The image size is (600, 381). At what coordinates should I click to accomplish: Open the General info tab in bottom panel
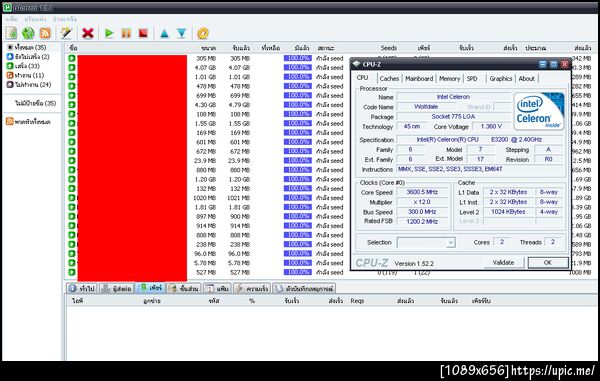82,288
